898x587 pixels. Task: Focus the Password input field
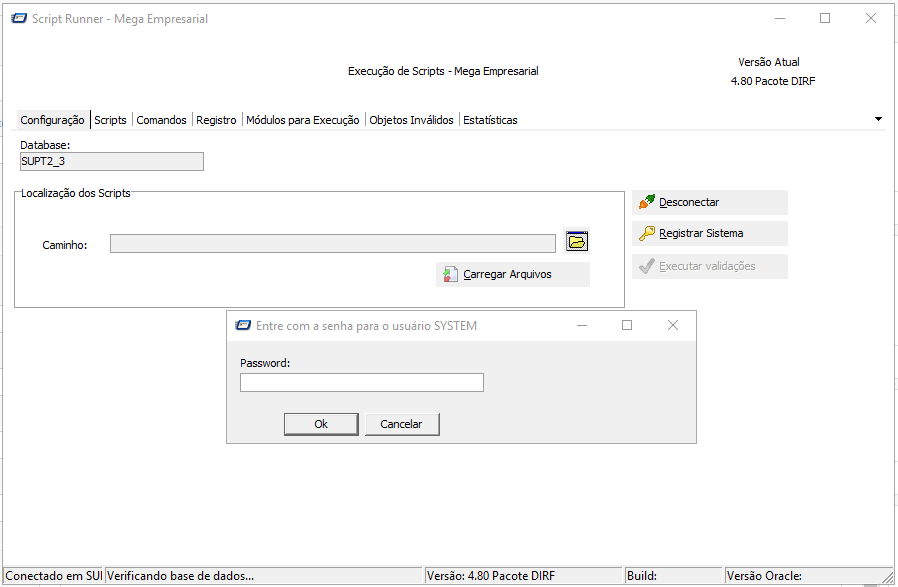tap(362, 383)
